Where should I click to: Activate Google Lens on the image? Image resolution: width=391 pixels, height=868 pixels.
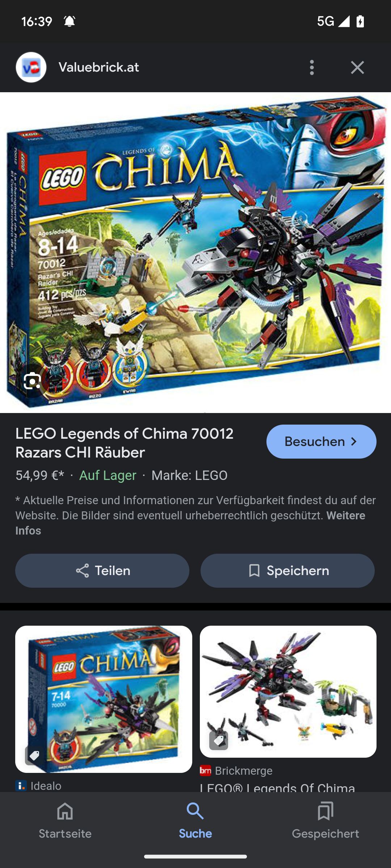[x=32, y=381]
